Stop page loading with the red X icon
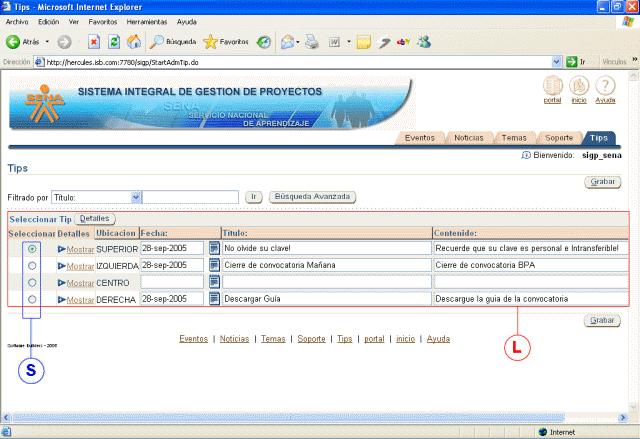The width and height of the screenshot is (640, 439). (x=94, y=42)
